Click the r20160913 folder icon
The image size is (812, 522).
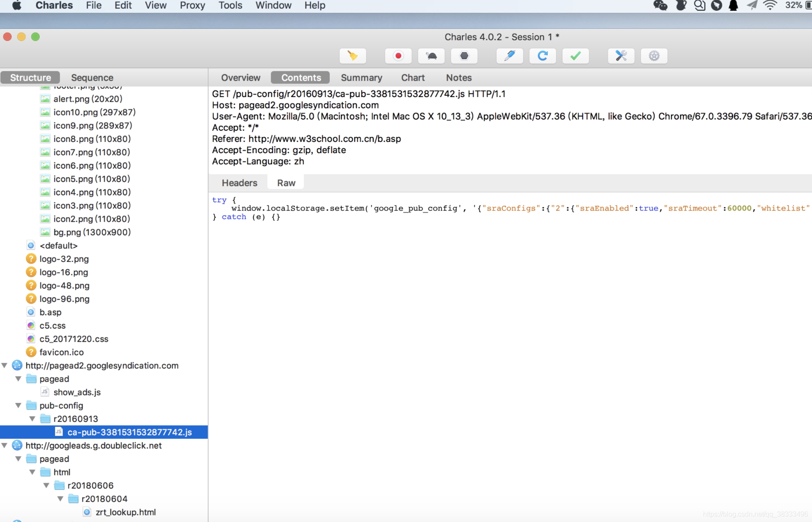click(45, 419)
